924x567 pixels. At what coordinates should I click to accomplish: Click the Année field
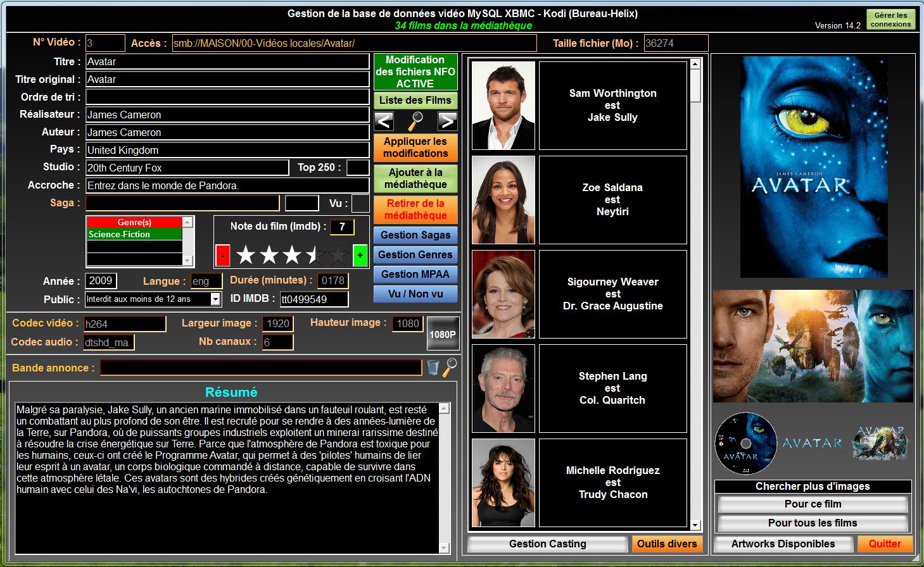tap(101, 281)
